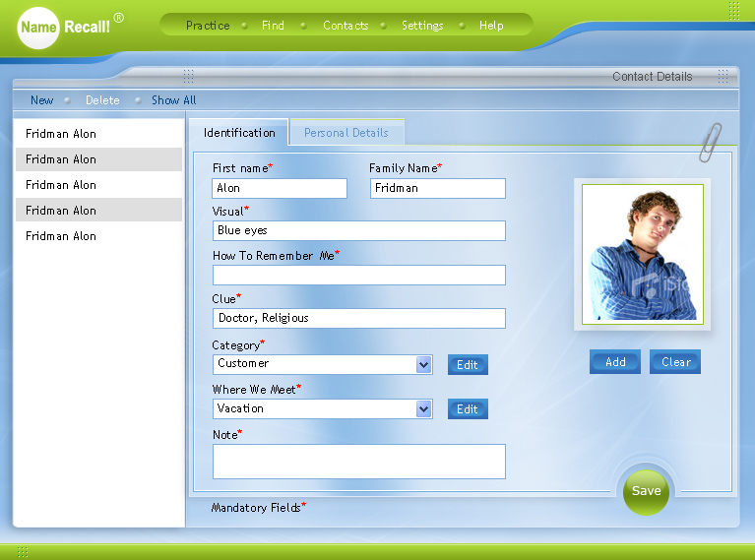Click New in the contact toolbar

tap(42, 100)
